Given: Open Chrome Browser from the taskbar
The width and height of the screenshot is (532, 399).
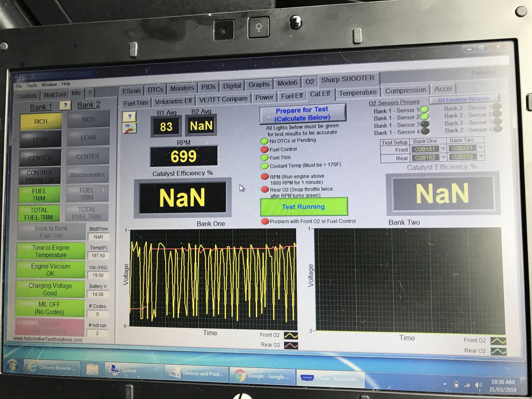Looking at the screenshot, I should pyautogui.click(x=52, y=368).
